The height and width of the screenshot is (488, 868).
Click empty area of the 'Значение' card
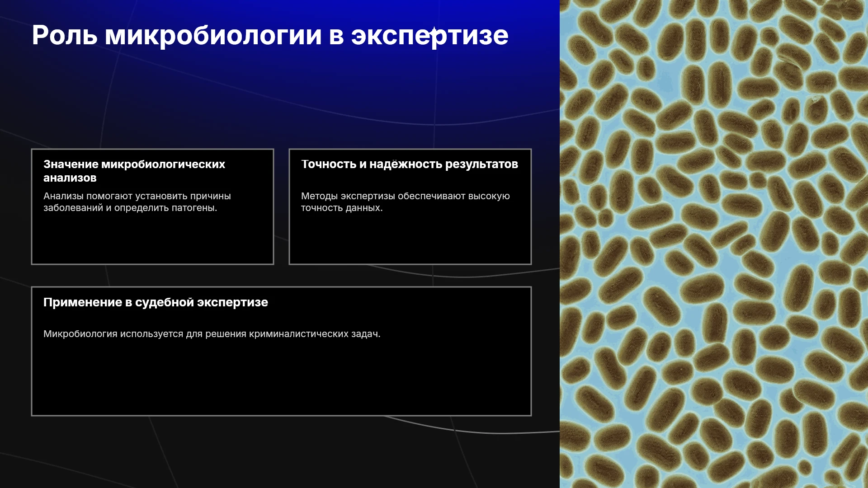pos(152,239)
